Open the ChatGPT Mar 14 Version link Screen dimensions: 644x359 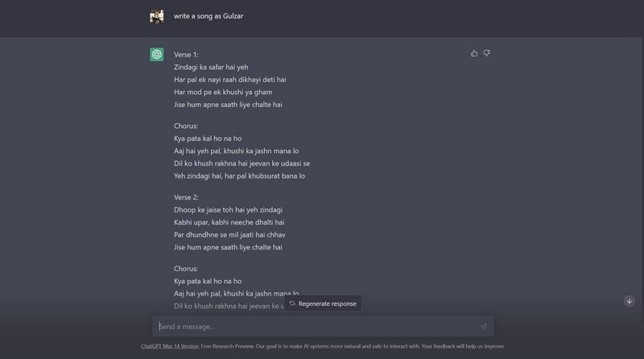[x=170, y=346]
